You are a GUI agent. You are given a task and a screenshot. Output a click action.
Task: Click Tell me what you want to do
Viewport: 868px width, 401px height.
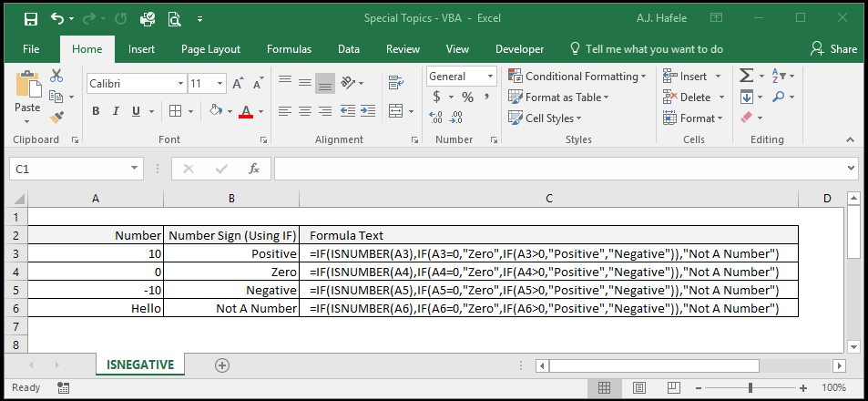coord(647,49)
